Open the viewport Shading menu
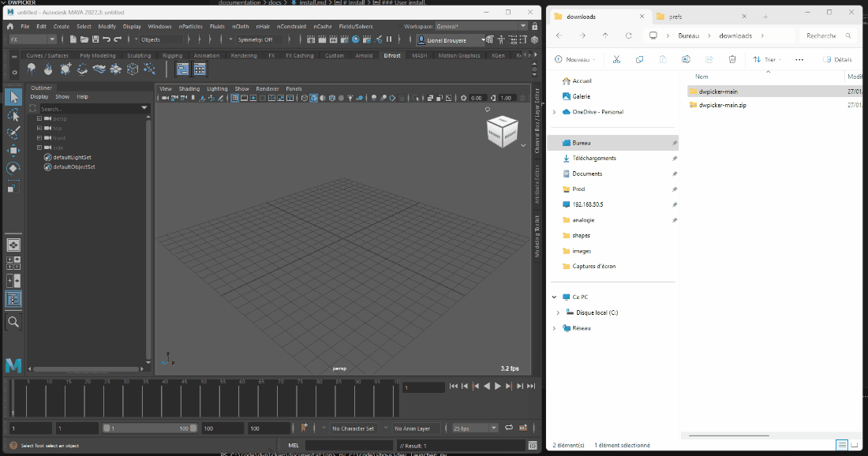Viewport: 868px width, 456px height. coord(189,88)
